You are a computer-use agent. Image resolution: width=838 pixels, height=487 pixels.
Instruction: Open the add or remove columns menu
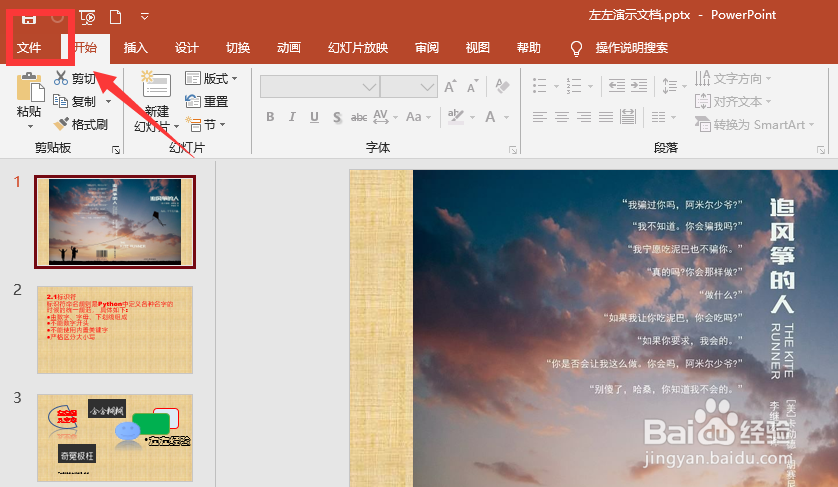pyautogui.click(x=663, y=117)
